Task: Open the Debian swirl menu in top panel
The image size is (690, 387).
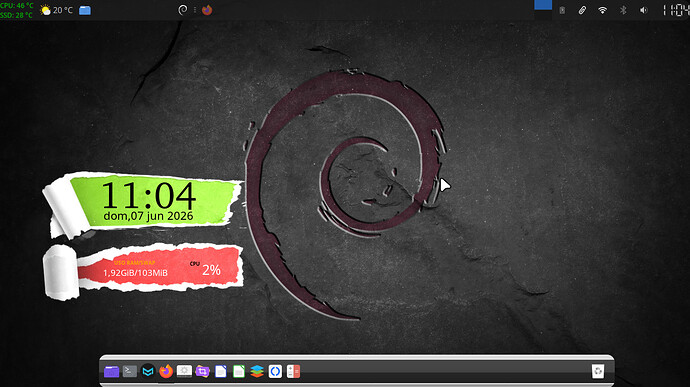Action: tap(183, 10)
